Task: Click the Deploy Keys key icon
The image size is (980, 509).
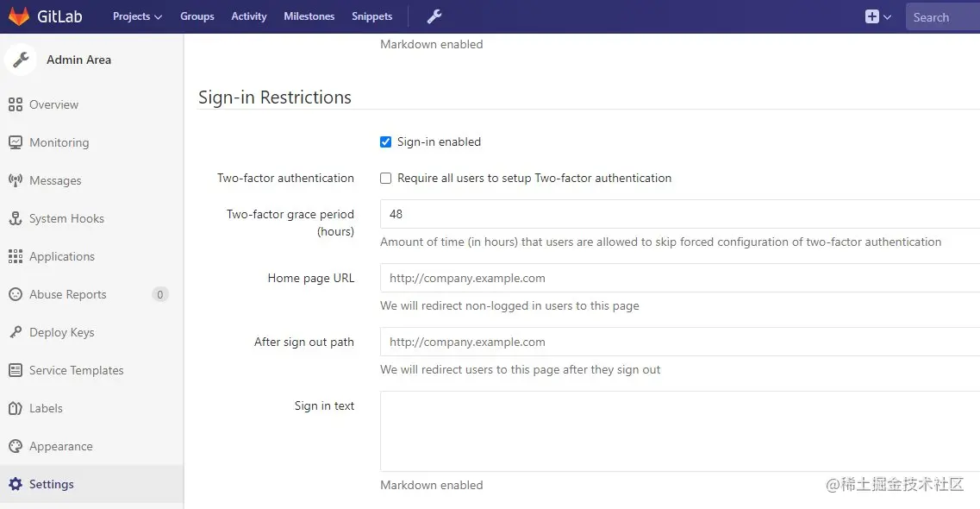Action: 16,332
